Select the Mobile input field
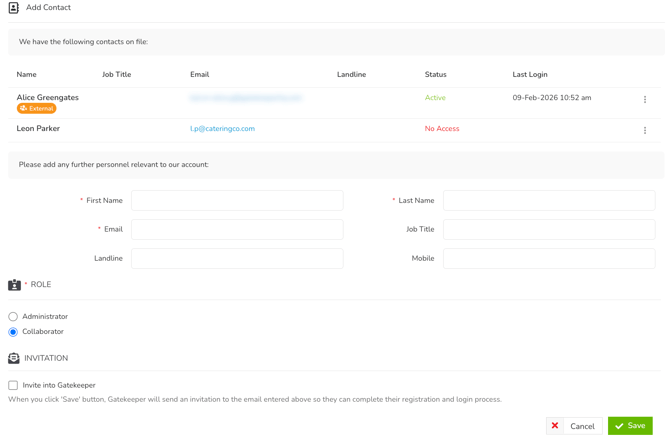The height and width of the screenshot is (439, 670). (549, 259)
